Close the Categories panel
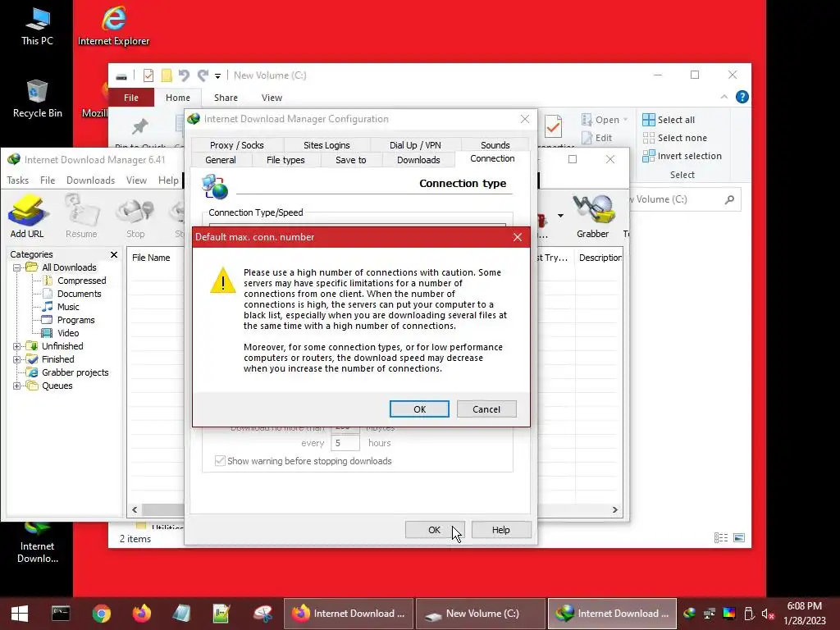 (x=113, y=254)
